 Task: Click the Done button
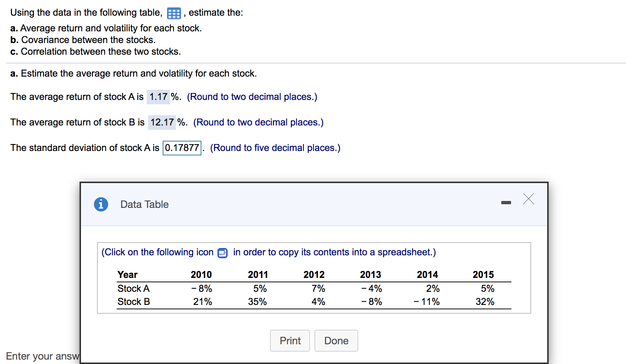click(x=336, y=341)
